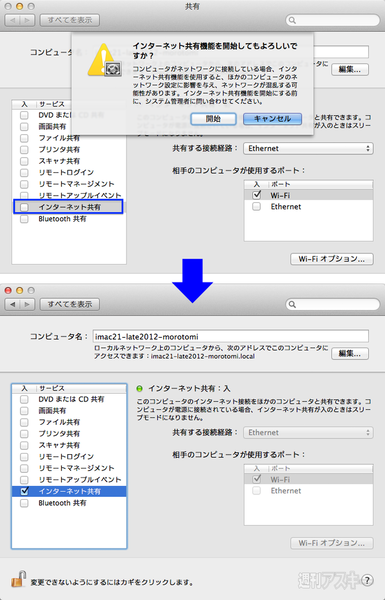Image resolution: width=385 pixels, height=600 pixels.
Task: Click the サービス column header in the bottom window
Action: click(x=52, y=388)
